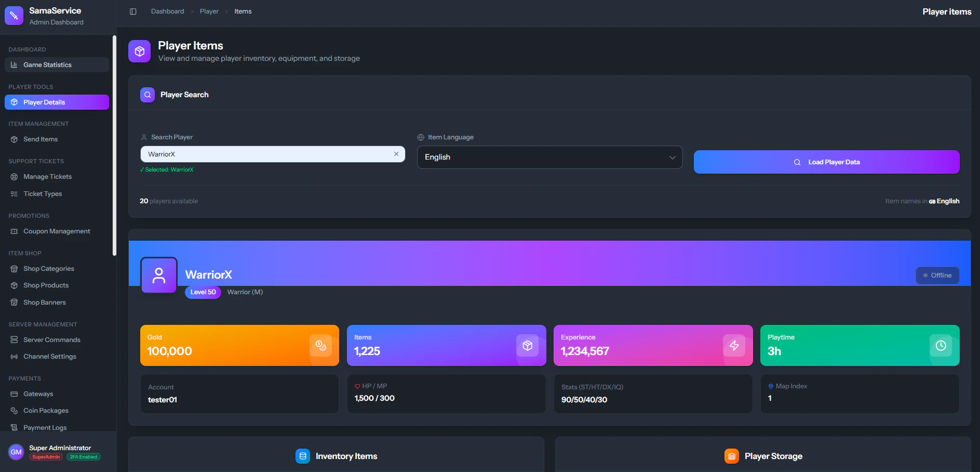Click the Gold card coins icon

(321, 346)
